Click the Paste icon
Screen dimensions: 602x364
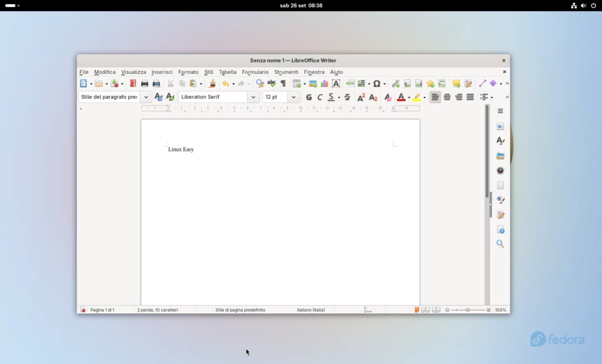pyautogui.click(x=193, y=83)
